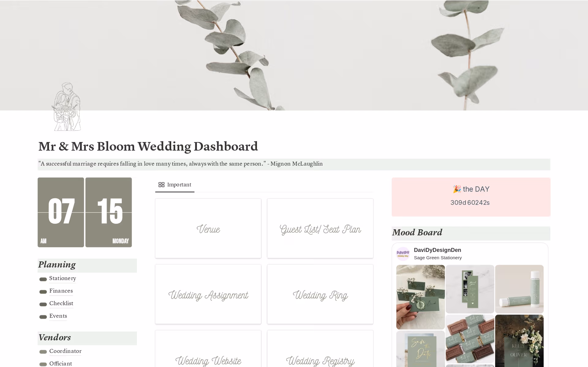Open the Wedding Assignment card

(x=208, y=294)
